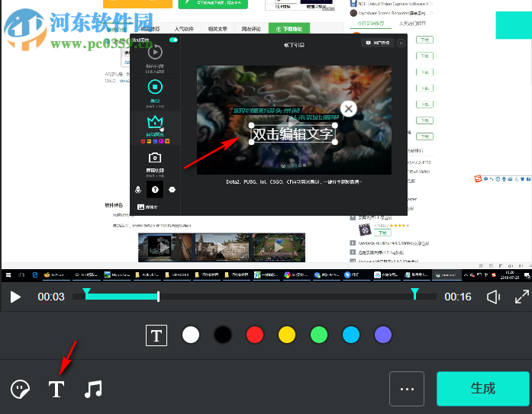Click the help question mark icon
Viewport: 532px width, 414px height.
tap(155, 190)
